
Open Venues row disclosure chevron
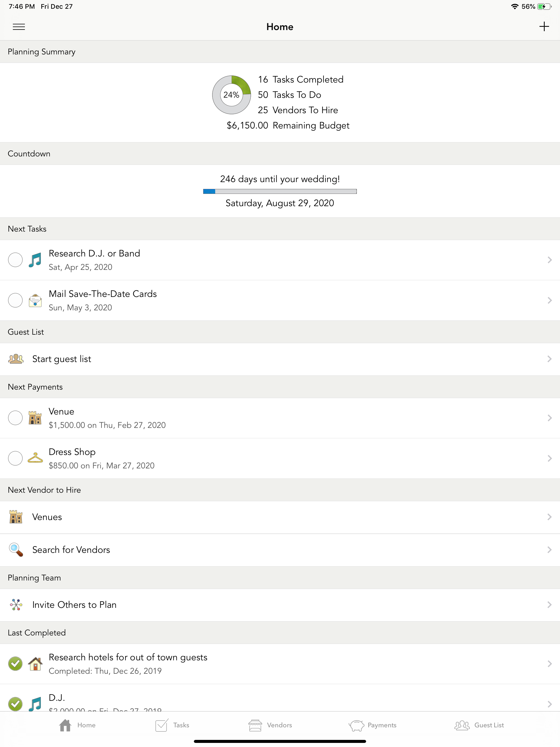549,517
